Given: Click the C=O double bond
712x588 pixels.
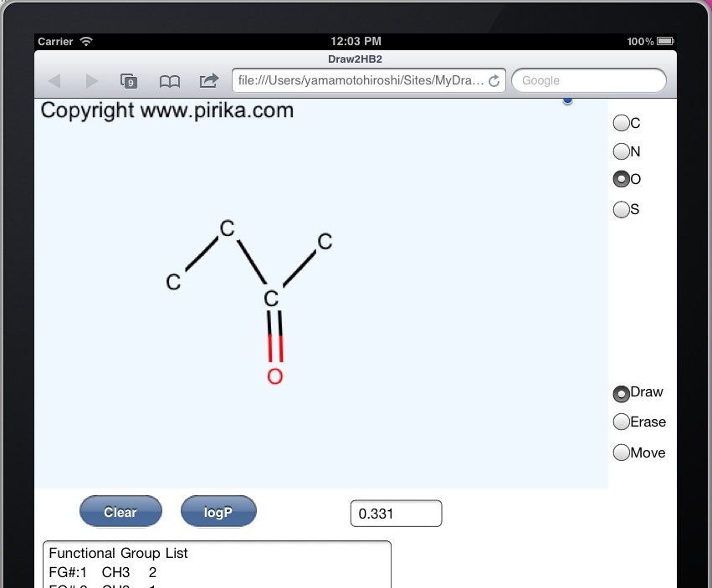Looking at the screenshot, I should (275, 336).
